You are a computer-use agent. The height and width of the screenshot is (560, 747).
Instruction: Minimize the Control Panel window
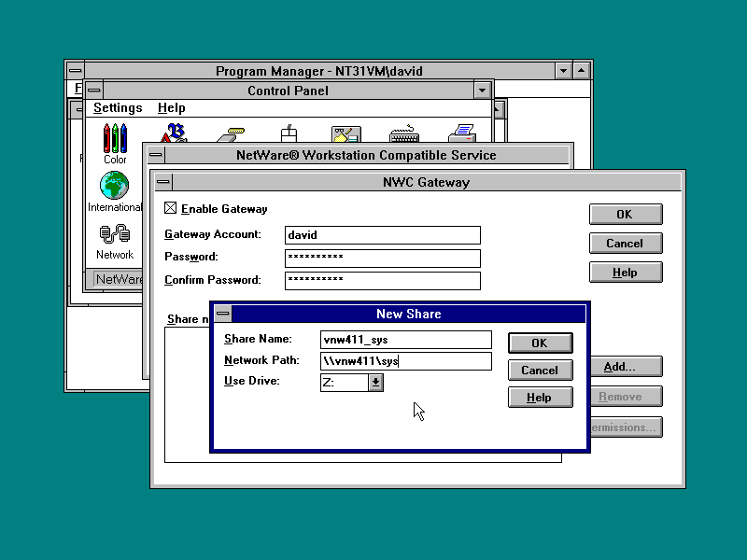tap(482, 91)
